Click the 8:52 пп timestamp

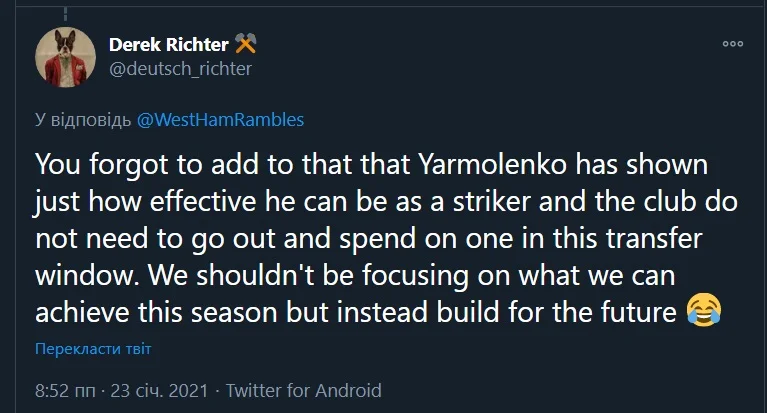pos(64,390)
